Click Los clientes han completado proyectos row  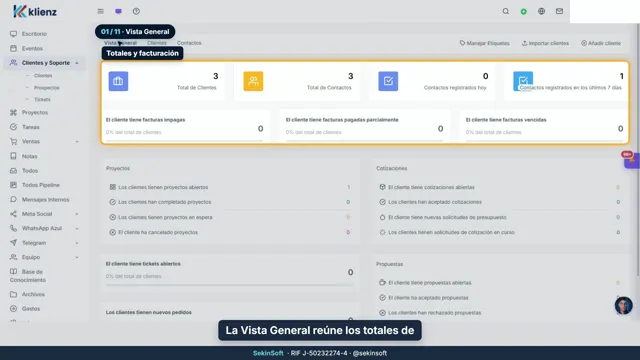click(x=230, y=202)
